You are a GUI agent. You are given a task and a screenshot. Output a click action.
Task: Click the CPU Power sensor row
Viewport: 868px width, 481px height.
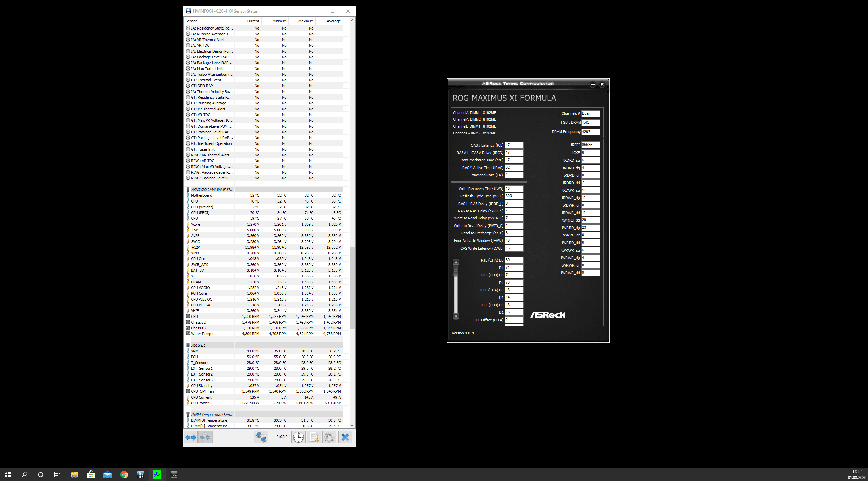263,403
